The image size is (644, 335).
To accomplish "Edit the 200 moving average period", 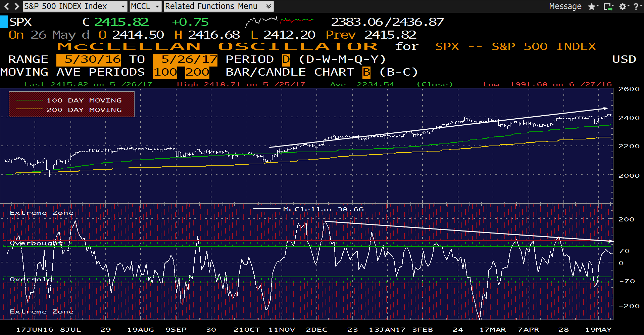I will [197, 72].
